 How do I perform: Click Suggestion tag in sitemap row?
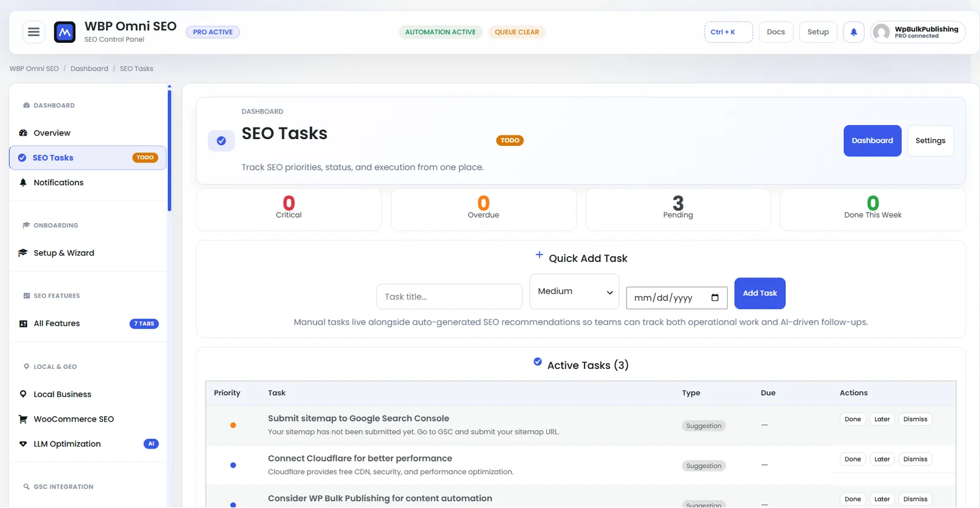704,426
